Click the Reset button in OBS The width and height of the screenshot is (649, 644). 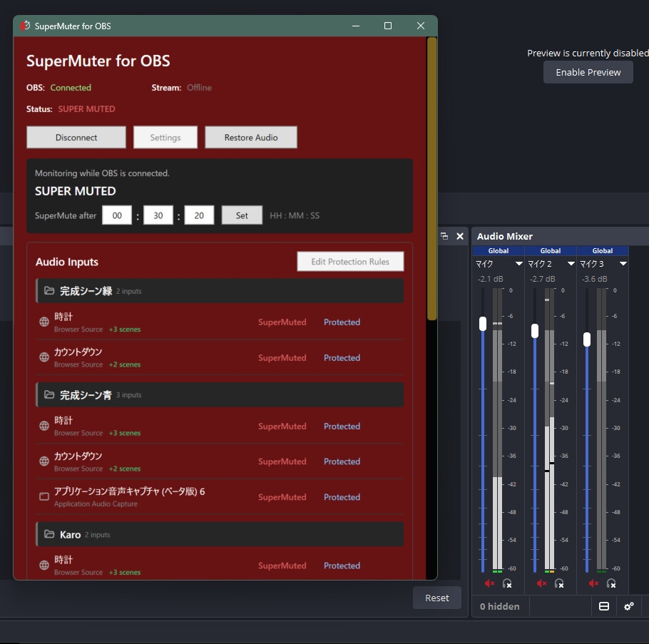[437, 598]
